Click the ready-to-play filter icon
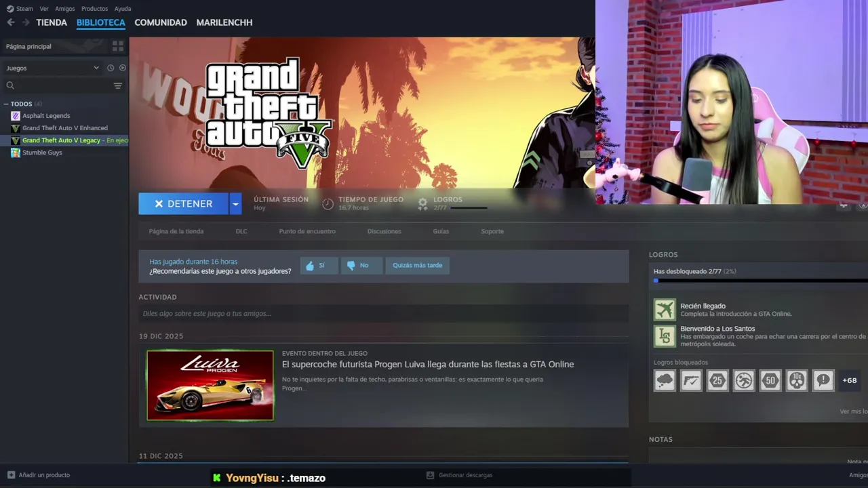The image size is (868, 488). click(x=123, y=68)
